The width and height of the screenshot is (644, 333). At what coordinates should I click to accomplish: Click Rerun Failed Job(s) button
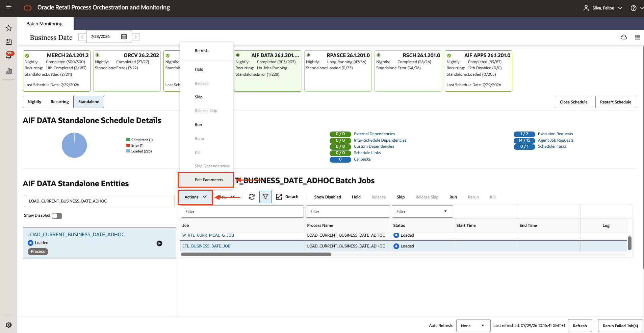point(620,326)
